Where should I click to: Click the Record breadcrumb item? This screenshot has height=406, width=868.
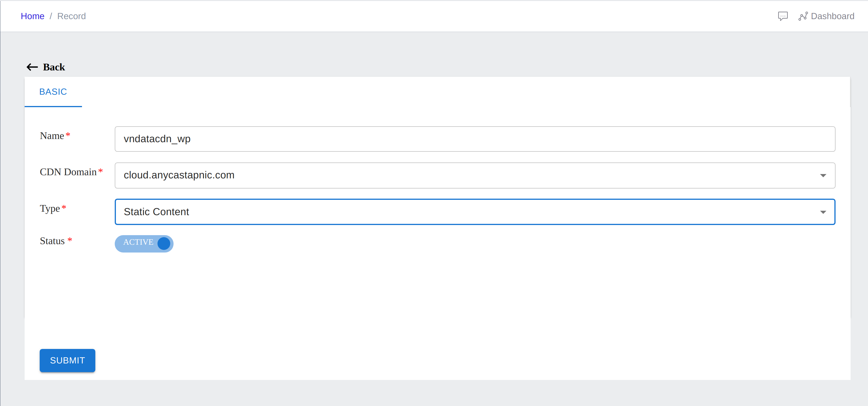[72, 16]
